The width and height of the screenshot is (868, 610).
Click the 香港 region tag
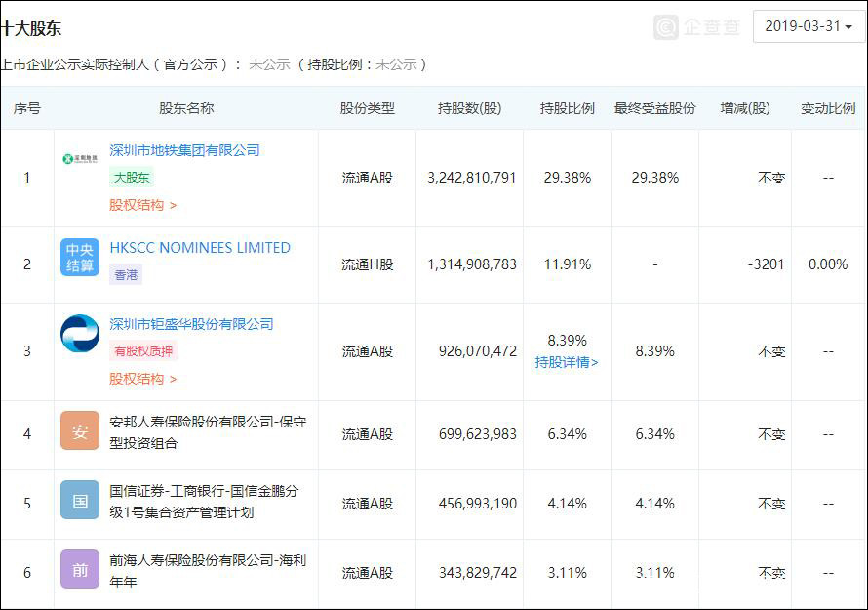click(127, 275)
